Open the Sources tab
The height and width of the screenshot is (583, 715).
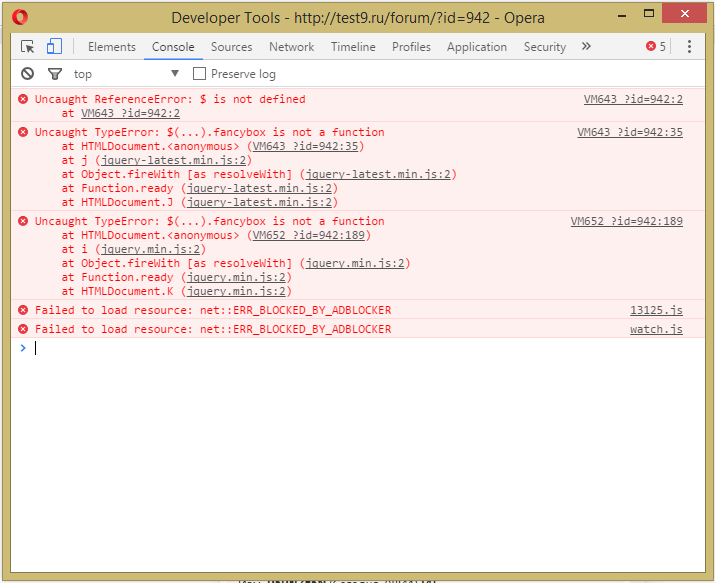click(x=231, y=47)
